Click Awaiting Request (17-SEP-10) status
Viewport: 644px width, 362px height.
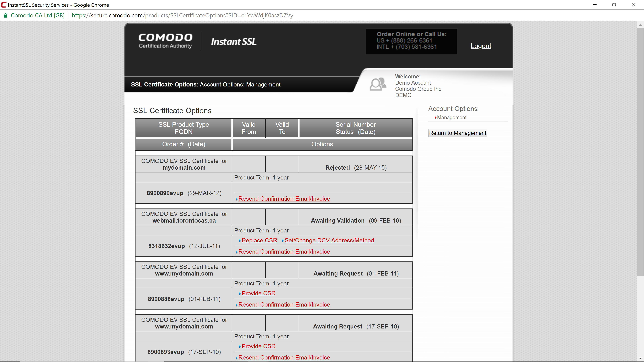point(356,326)
